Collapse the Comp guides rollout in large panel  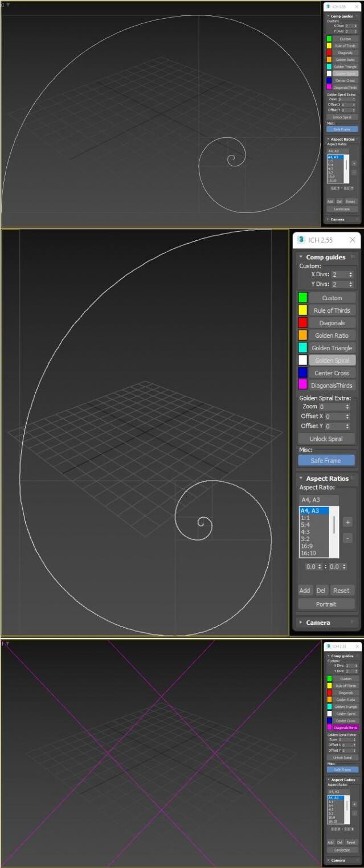pos(326,257)
